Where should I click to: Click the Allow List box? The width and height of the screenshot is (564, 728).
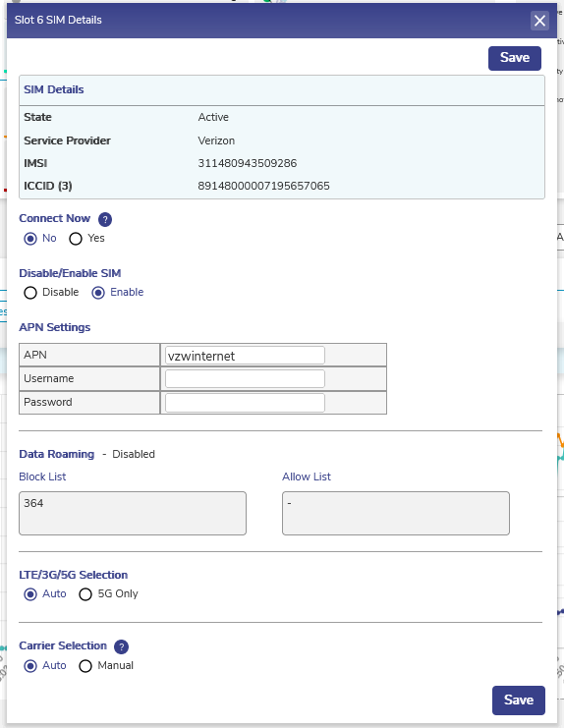pyautogui.click(x=396, y=513)
